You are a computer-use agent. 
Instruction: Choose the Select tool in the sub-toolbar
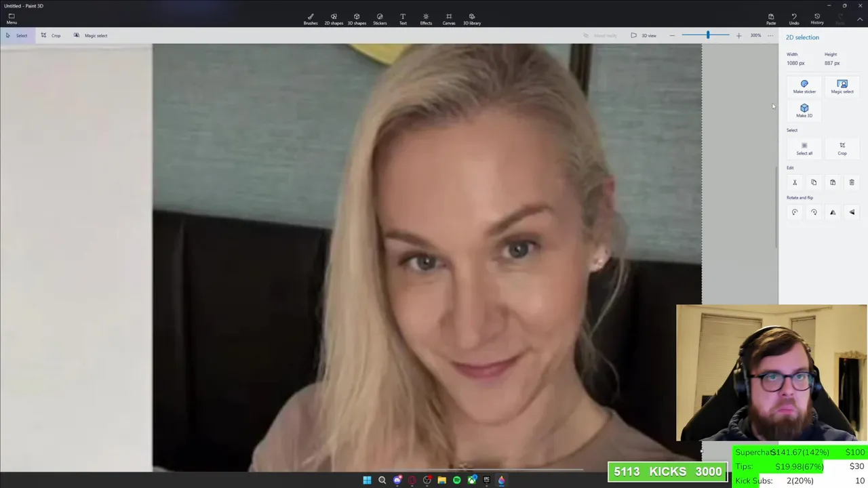pos(17,35)
